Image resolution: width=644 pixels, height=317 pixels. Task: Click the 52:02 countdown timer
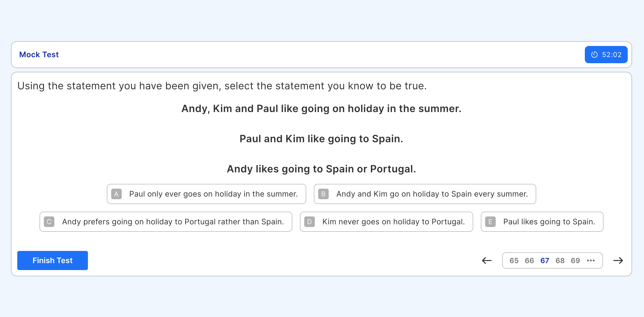point(606,54)
